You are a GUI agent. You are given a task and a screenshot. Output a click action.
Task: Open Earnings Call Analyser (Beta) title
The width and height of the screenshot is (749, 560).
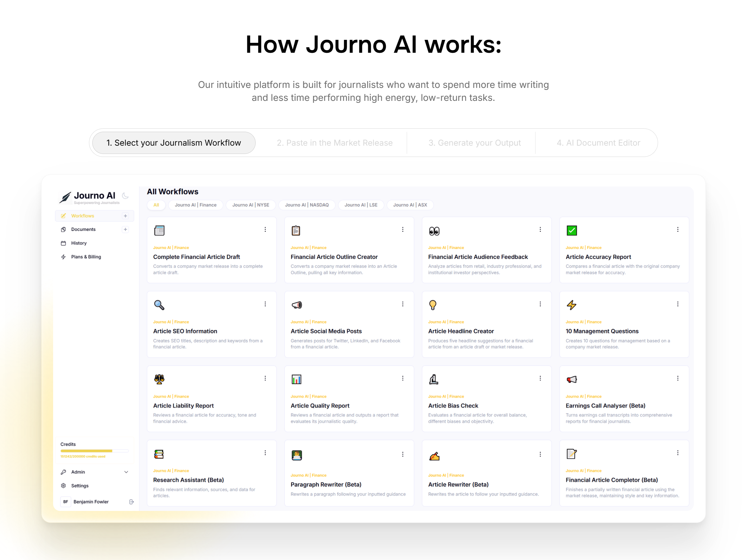coord(606,406)
